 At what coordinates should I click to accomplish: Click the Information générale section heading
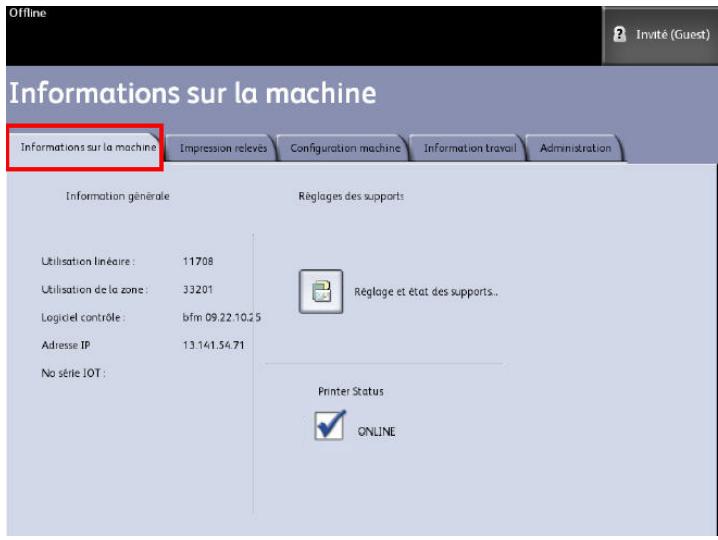[117, 196]
